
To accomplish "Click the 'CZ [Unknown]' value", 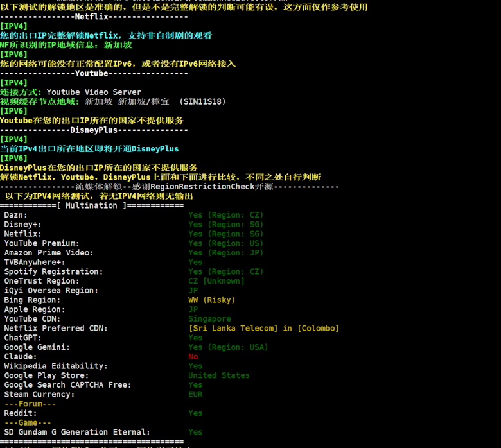I will (216, 281).
